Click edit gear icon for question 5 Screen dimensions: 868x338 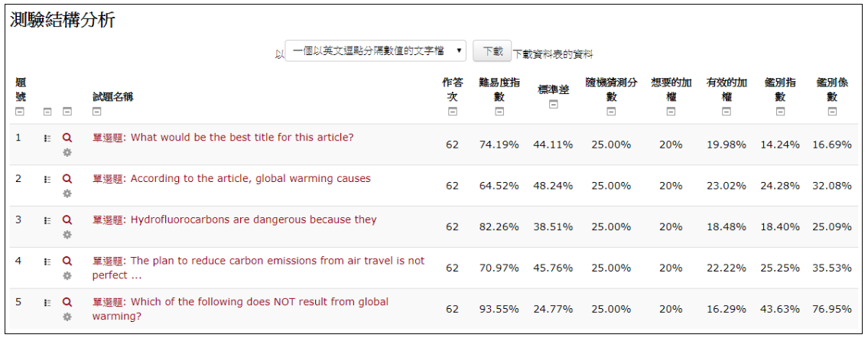67,317
